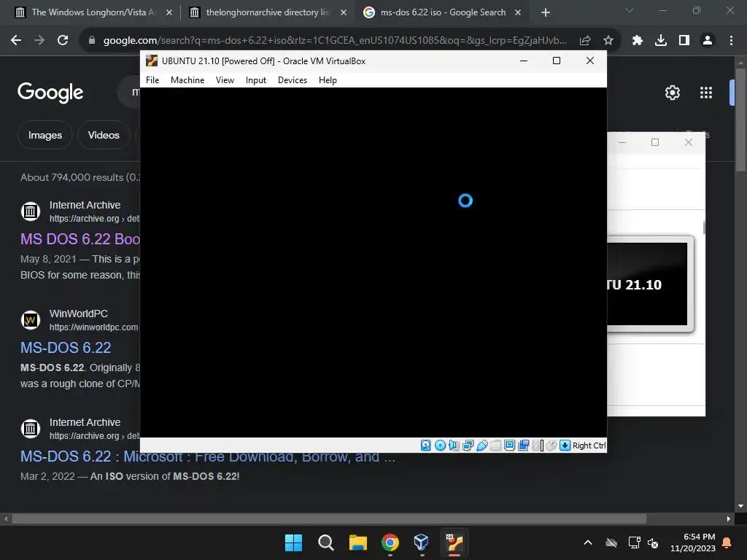
Task: Open the Machine menu in VirtualBox
Action: point(187,80)
